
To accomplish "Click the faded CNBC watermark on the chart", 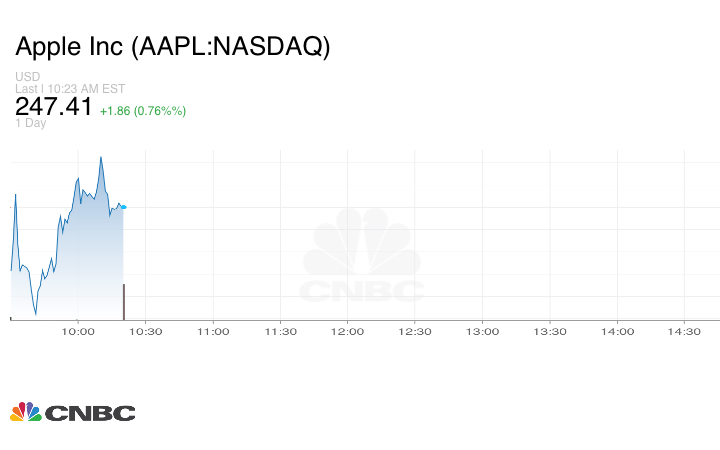I will point(362,258).
